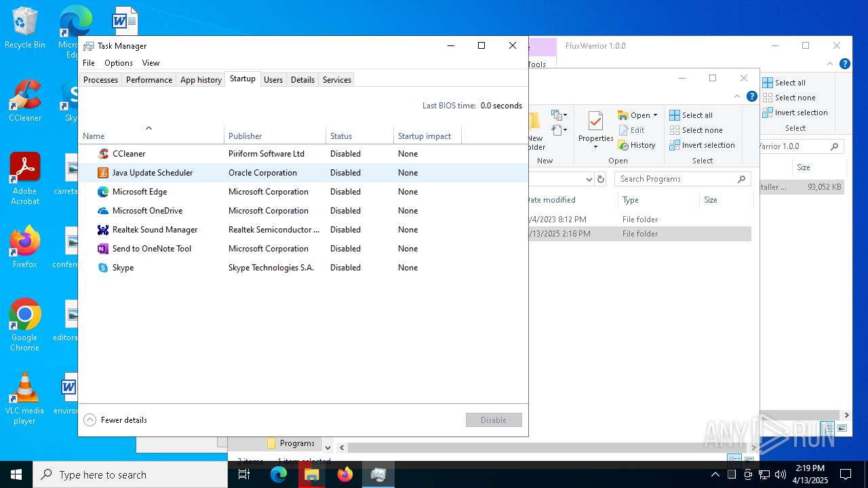Click Select all in FluxWarrior window ribbon
This screenshot has height=488, width=868.
(x=784, y=83)
